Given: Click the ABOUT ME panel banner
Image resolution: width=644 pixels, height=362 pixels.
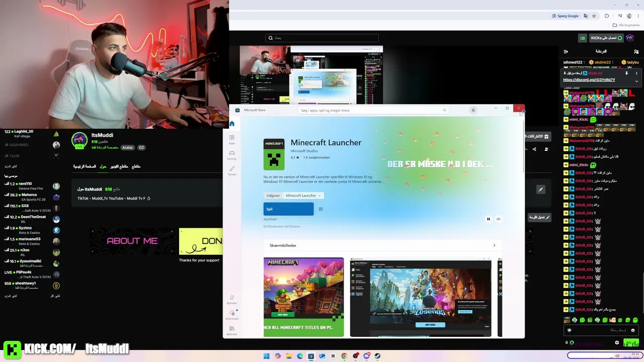Looking at the screenshot, I should point(132,241).
